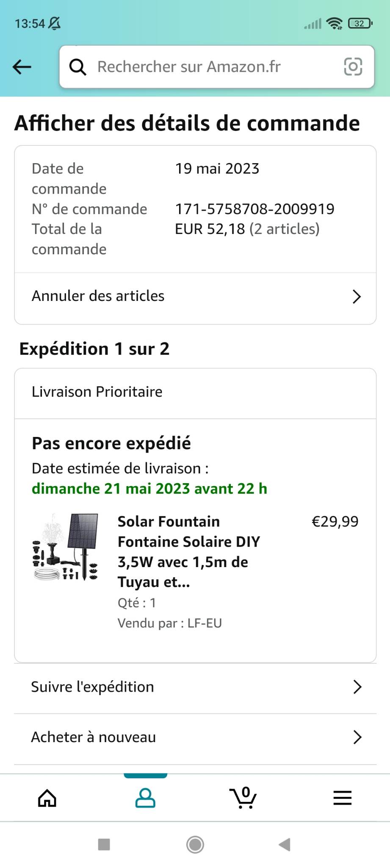The width and height of the screenshot is (390, 868).
Task: Open the hamburger menu tab
Action: (x=342, y=798)
